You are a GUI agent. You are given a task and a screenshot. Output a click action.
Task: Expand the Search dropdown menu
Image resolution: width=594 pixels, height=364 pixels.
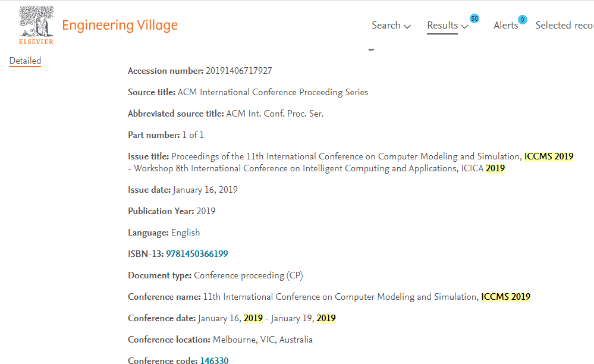(x=391, y=26)
